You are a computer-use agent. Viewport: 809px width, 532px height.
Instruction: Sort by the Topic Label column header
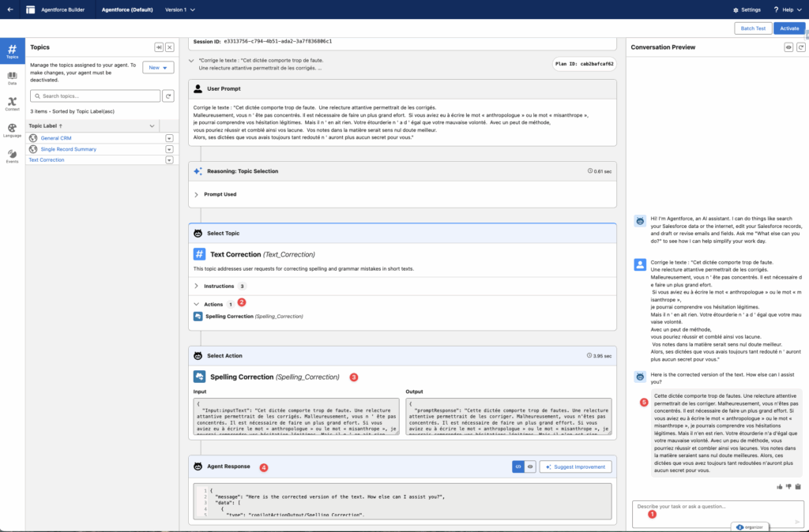pyautogui.click(x=45, y=126)
